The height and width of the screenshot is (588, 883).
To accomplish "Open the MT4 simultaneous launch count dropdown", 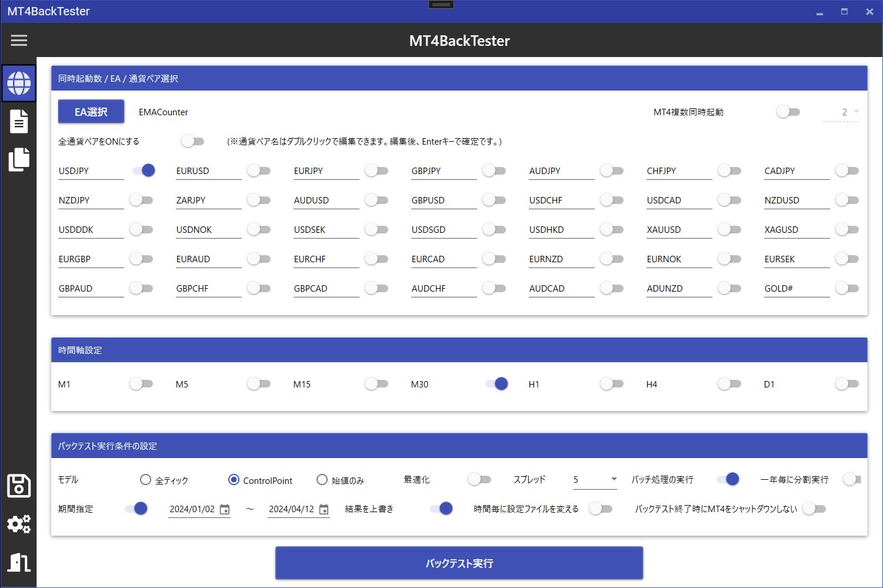I will (841, 112).
